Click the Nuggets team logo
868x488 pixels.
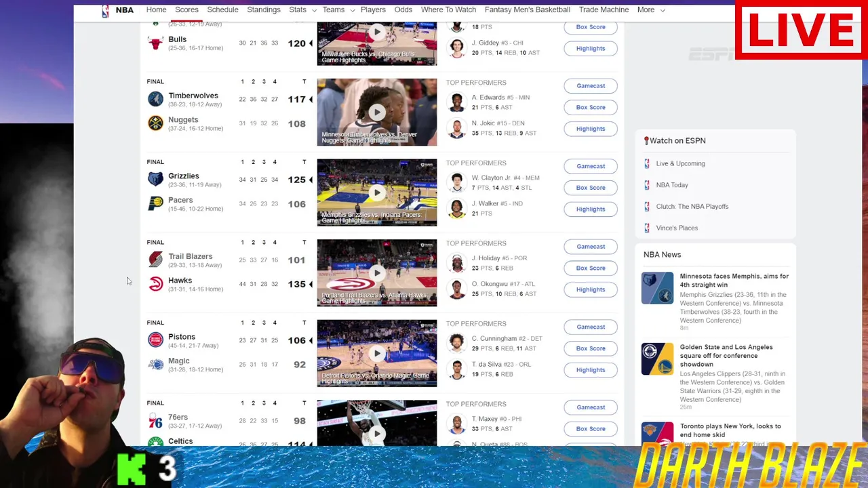tap(155, 123)
